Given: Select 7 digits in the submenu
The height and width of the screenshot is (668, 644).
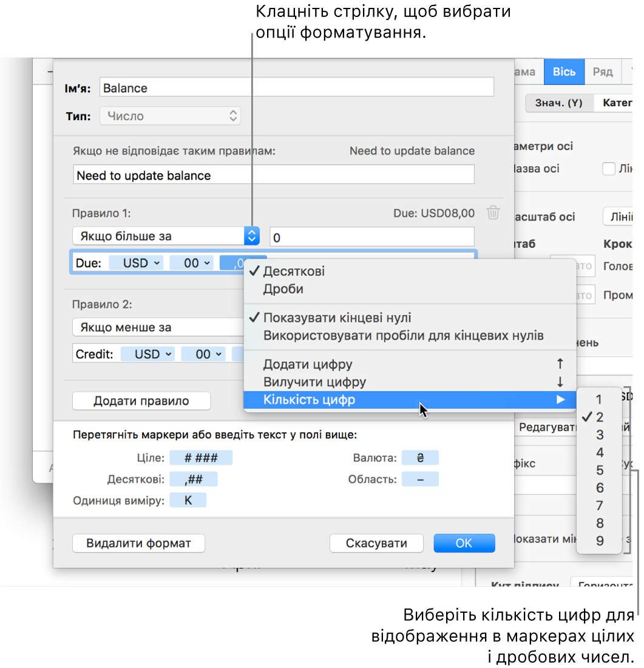Looking at the screenshot, I should pyautogui.click(x=599, y=505).
